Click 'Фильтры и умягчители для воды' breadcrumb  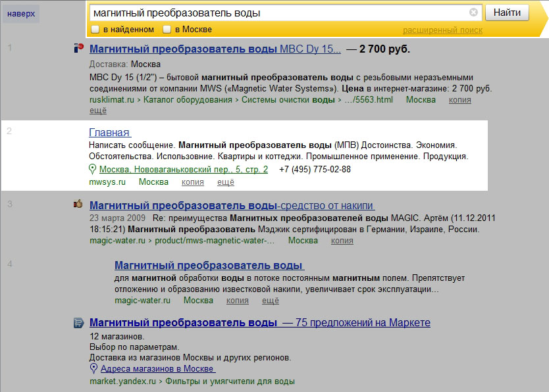[230, 381]
